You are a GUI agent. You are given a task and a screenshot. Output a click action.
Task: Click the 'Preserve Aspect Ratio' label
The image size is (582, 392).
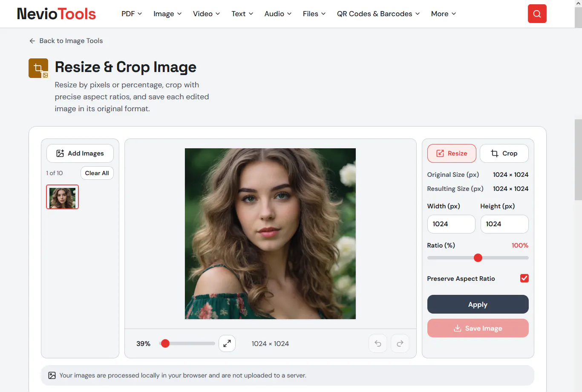pyautogui.click(x=461, y=279)
